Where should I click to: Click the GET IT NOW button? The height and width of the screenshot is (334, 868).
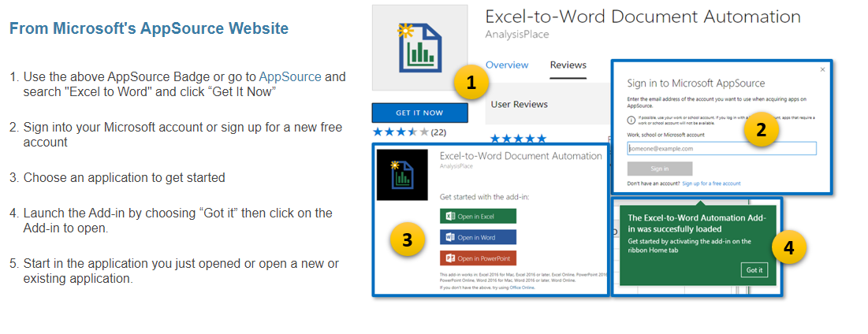coord(419,113)
